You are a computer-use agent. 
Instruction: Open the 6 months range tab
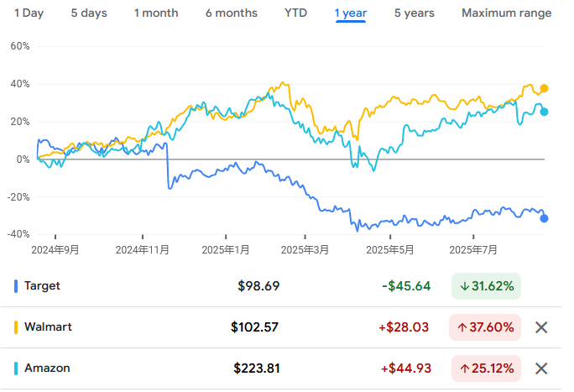tap(232, 13)
